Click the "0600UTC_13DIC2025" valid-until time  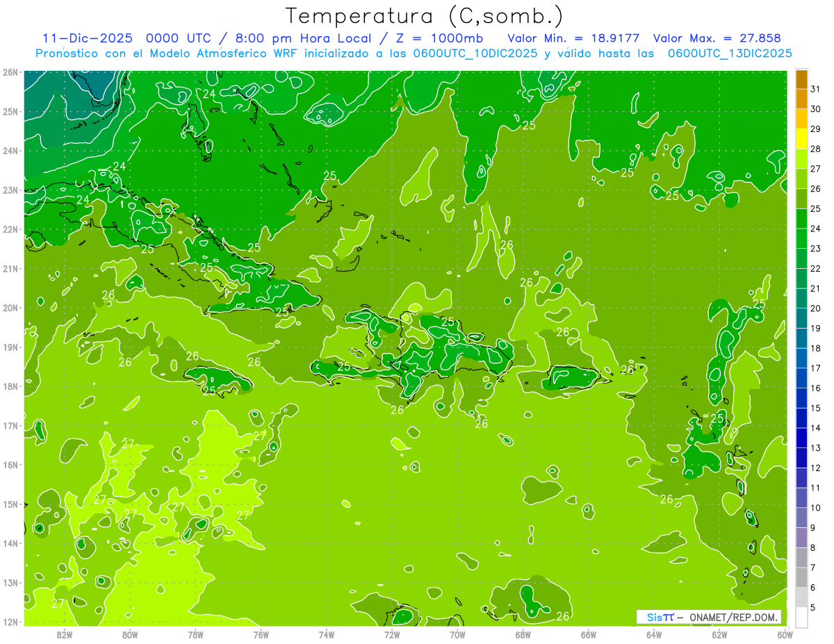730,53
